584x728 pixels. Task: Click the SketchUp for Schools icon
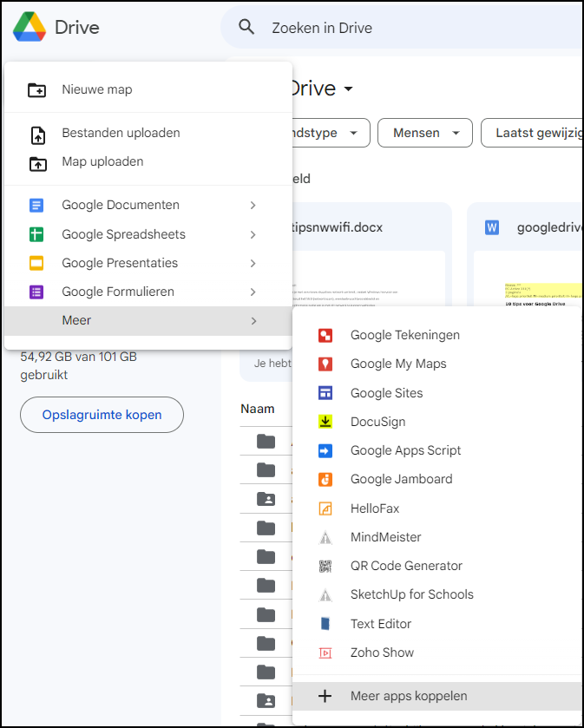coord(325,595)
